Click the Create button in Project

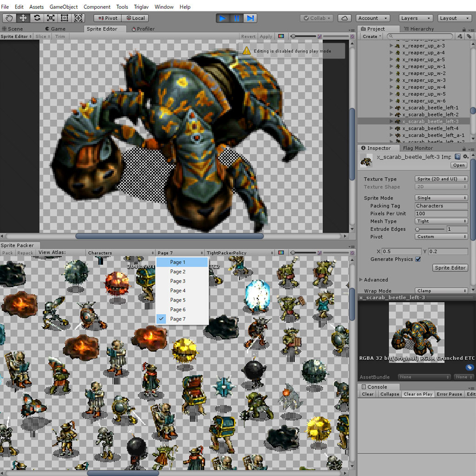371,36
